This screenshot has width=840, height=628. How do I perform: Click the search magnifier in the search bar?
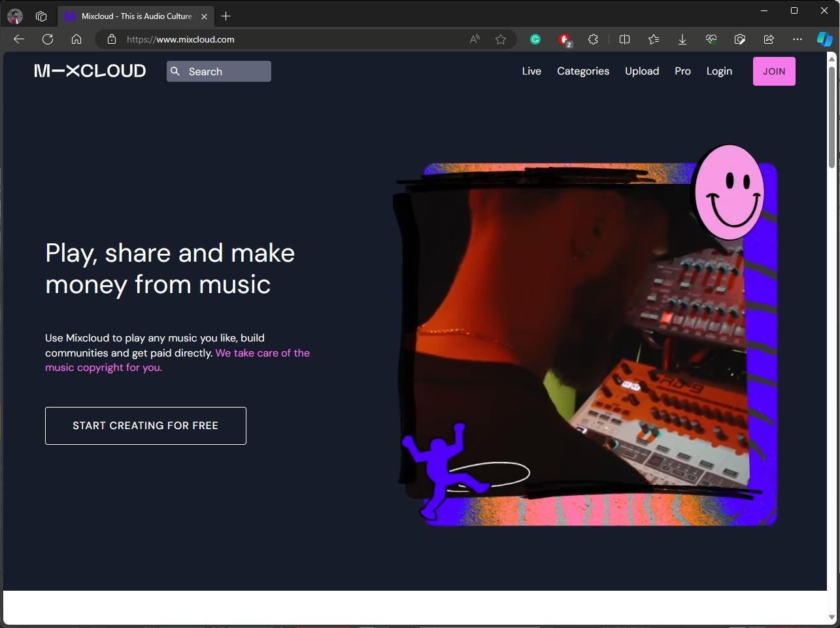[x=175, y=71]
